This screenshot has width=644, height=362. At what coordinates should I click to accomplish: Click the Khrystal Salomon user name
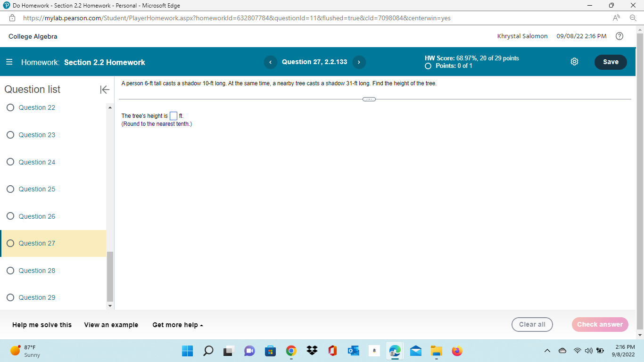pos(522,36)
